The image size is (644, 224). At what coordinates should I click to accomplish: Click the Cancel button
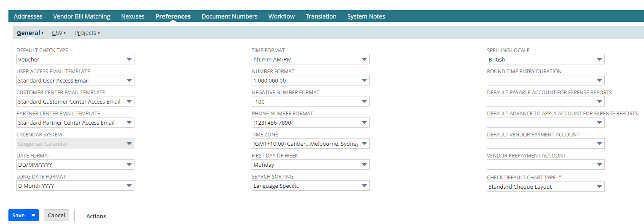click(56, 215)
